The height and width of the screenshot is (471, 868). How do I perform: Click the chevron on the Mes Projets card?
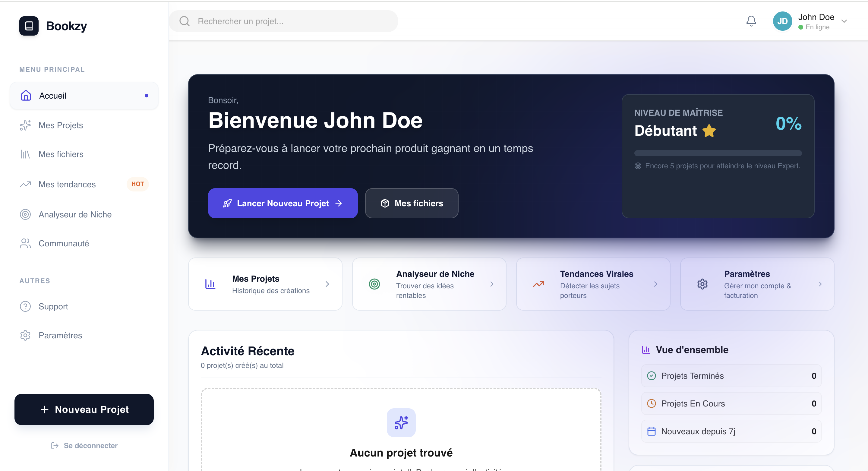(x=327, y=284)
